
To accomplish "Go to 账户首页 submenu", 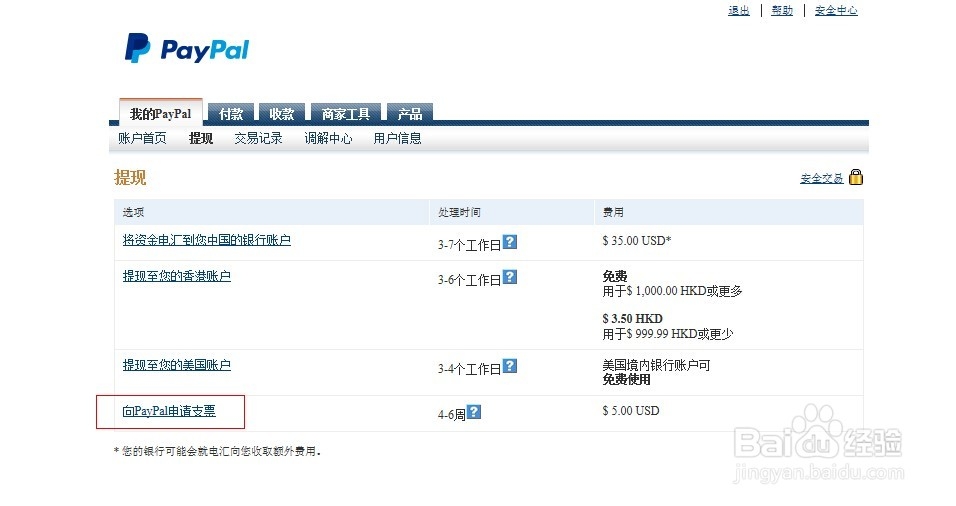I will pyautogui.click(x=142, y=138).
